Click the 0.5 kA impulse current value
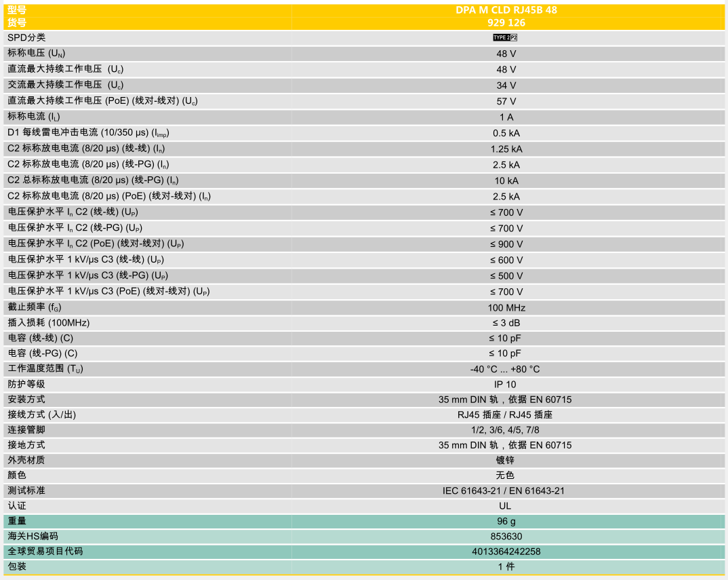Image resolution: width=728 pixels, height=580 pixels. click(506, 133)
